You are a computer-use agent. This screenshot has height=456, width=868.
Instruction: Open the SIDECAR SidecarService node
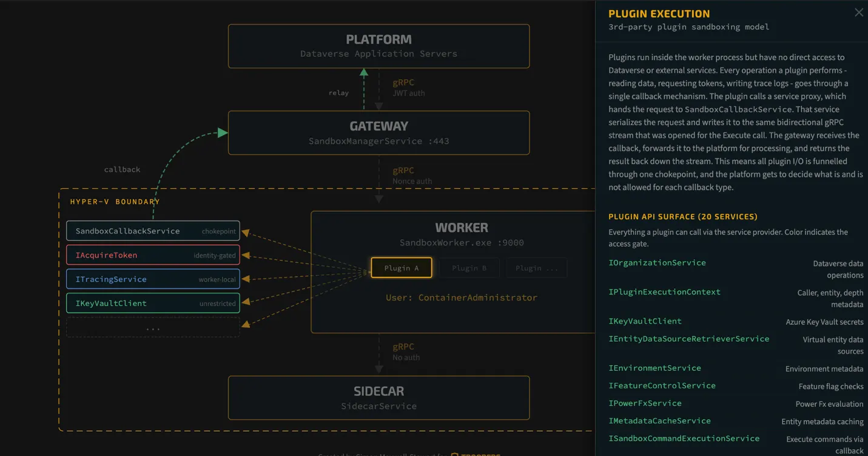tap(378, 398)
